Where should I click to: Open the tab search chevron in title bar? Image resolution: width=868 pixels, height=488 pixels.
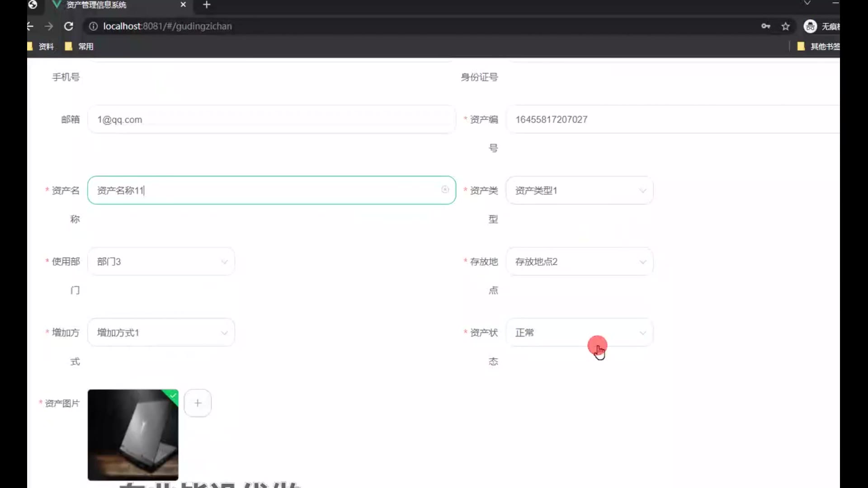tap(807, 3)
